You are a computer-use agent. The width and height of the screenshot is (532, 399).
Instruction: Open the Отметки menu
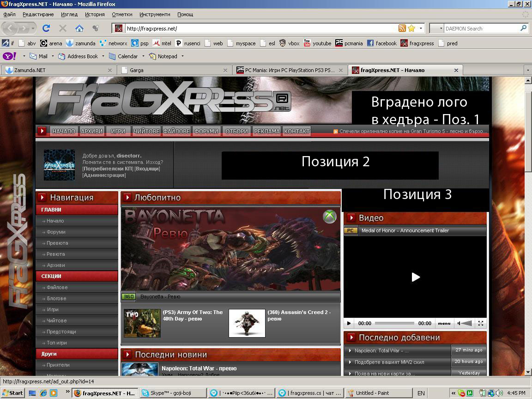point(122,14)
